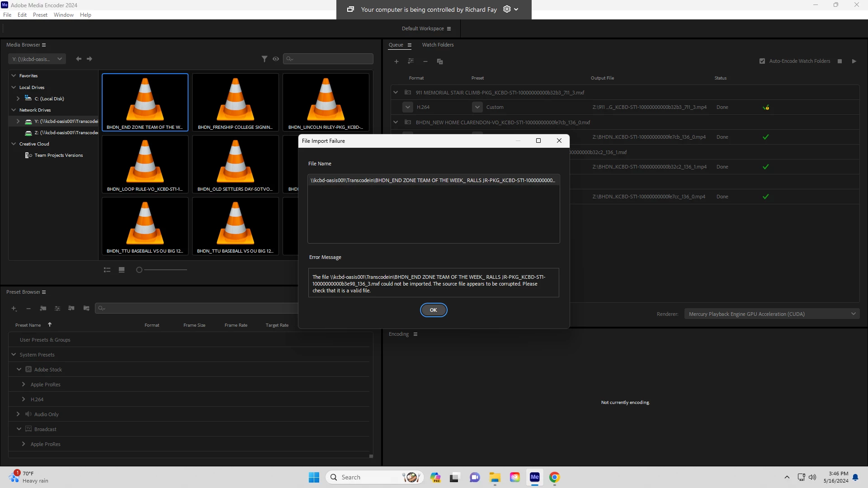Image resolution: width=868 pixels, height=488 pixels.
Task: Click the filter funnel icon in Media Browser
Action: click(x=264, y=59)
